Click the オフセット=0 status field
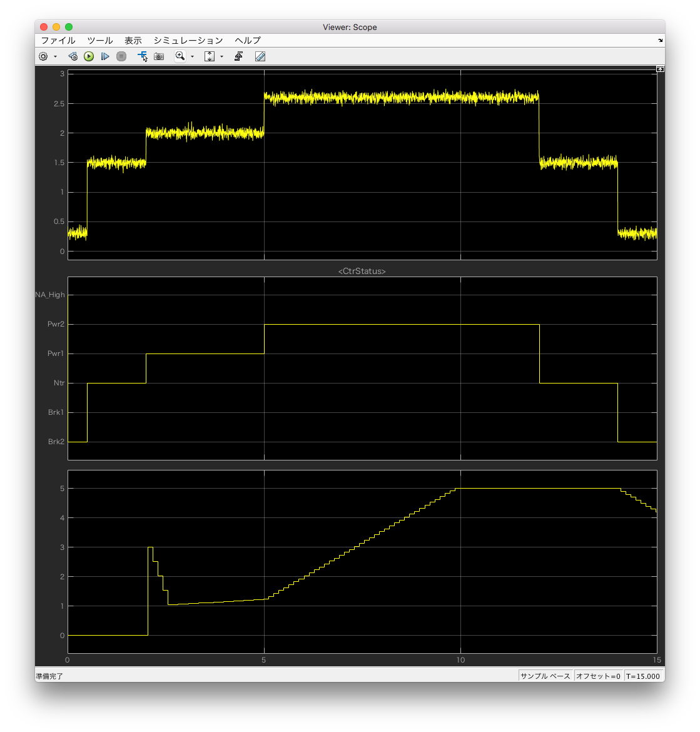 tap(598, 676)
